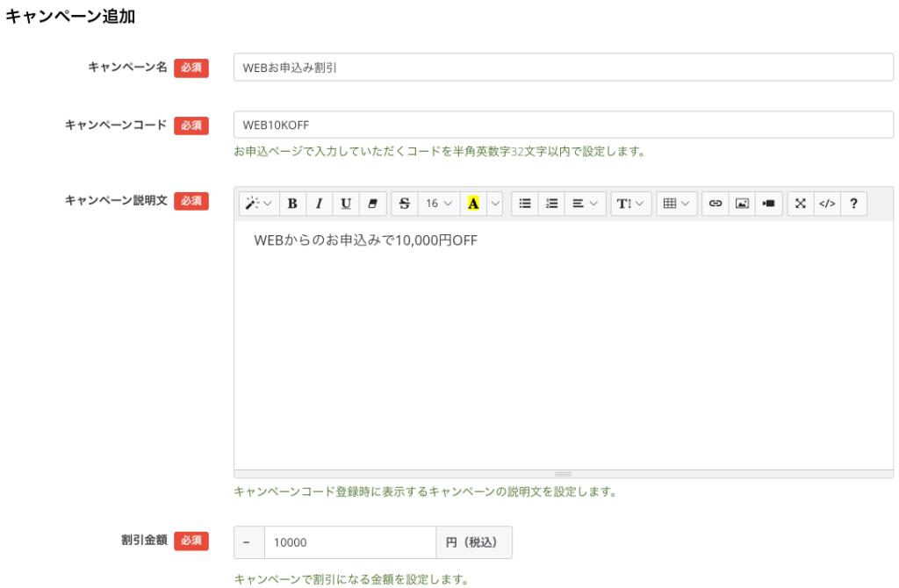
Task: Open the table insert dropdown
Action: tap(676, 204)
